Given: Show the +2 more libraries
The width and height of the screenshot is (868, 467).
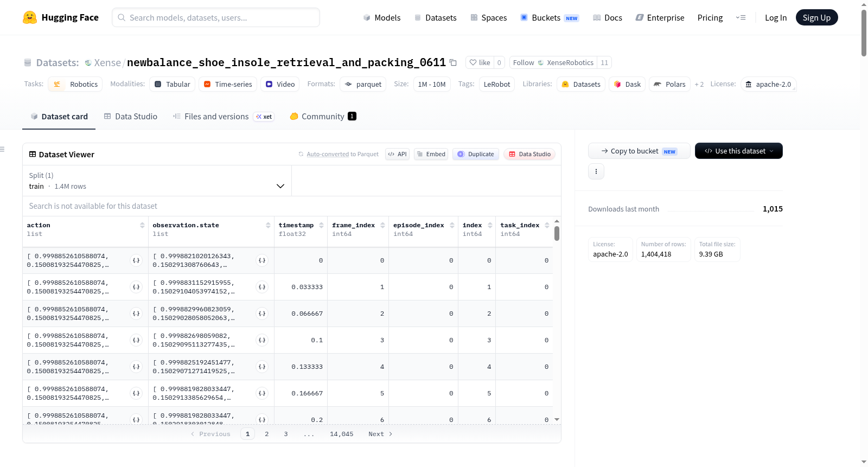Looking at the screenshot, I should pyautogui.click(x=699, y=85).
